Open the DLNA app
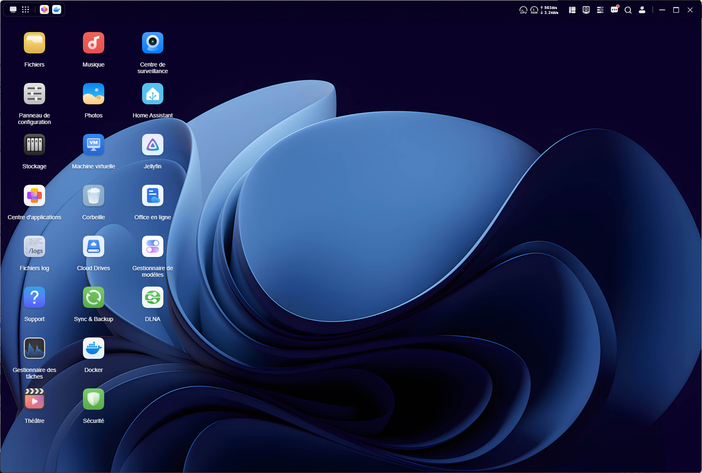Image resolution: width=702 pixels, height=473 pixels. coord(153,298)
